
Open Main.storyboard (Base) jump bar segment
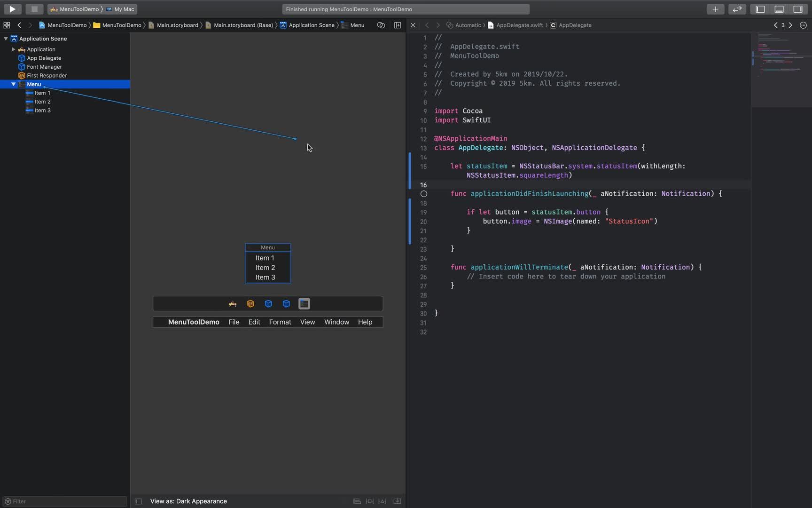pyautogui.click(x=239, y=25)
